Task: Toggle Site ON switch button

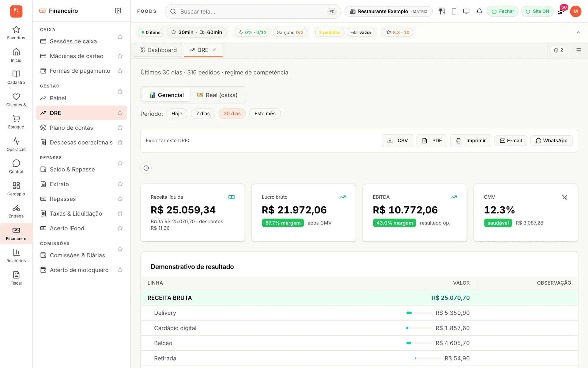Action: tap(537, 11)
